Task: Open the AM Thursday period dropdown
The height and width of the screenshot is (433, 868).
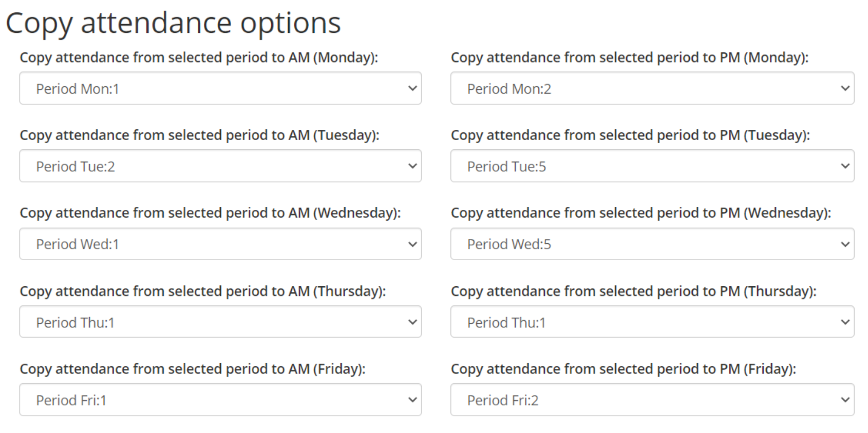Action: (220, 322)
